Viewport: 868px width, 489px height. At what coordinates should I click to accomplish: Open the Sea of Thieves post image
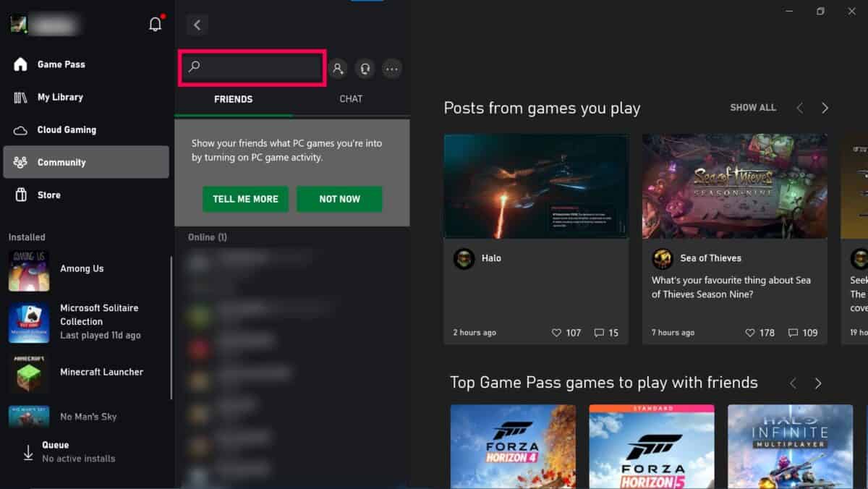pos(734,186)
